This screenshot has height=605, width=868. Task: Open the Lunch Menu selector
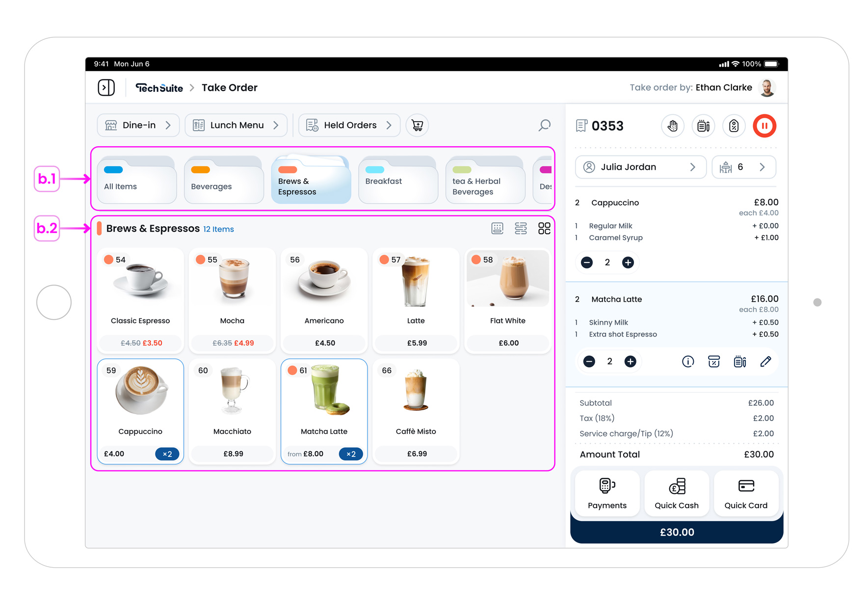click(x=236, y=125)
